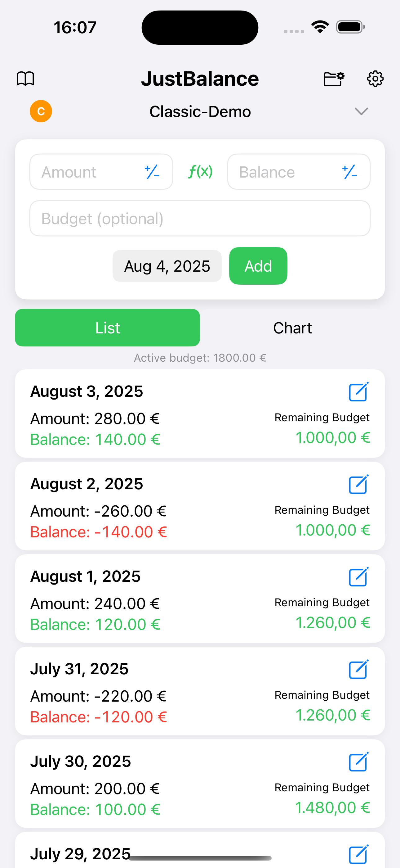The image size is (400, 868).
Task: Switch to the Chart tab
Action: [292, 328]
